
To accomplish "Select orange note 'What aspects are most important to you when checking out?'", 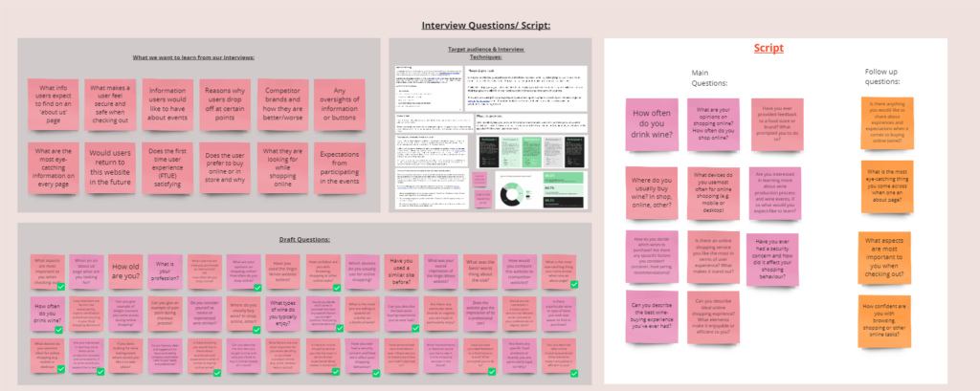I will pyautogui.click(x=884, y=258).
